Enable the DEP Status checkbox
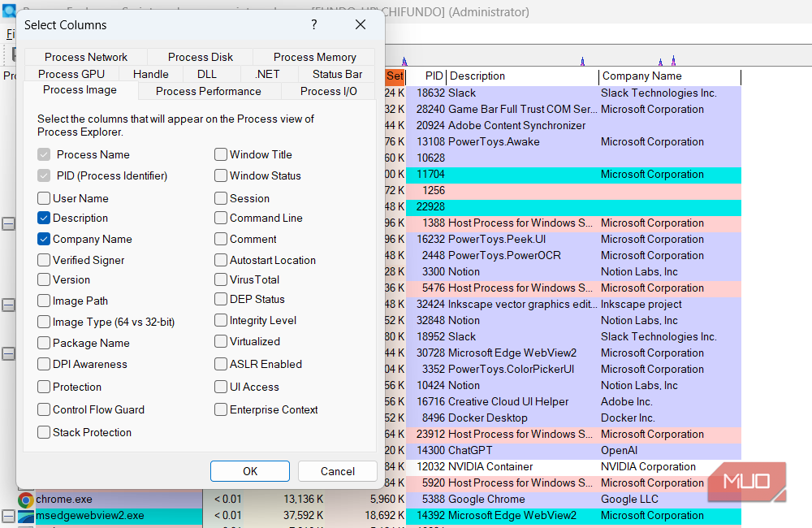 221,300
